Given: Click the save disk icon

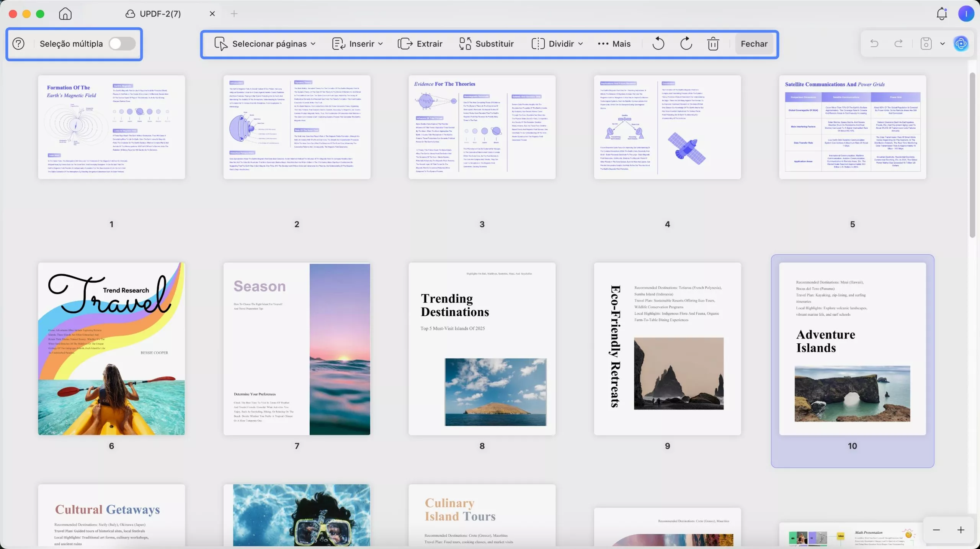Looking at the screenshot, I should pyautogui.click(x=926, y=43).
